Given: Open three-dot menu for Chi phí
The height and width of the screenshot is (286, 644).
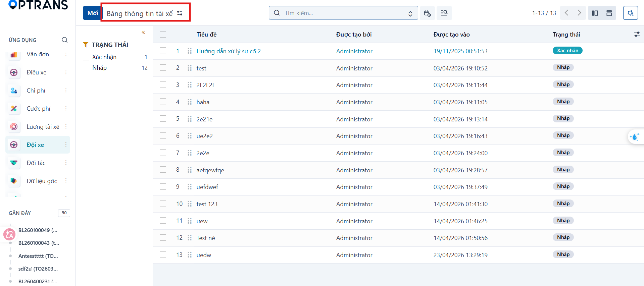Looking at the screenshot, I should coord(66,91).
